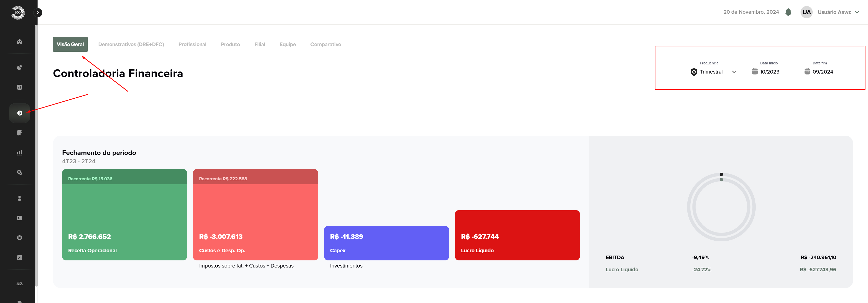This screenshot has height=303, width=868.
Task: Open the pie chart sidebar section
Action: click(x=20, y=67)
